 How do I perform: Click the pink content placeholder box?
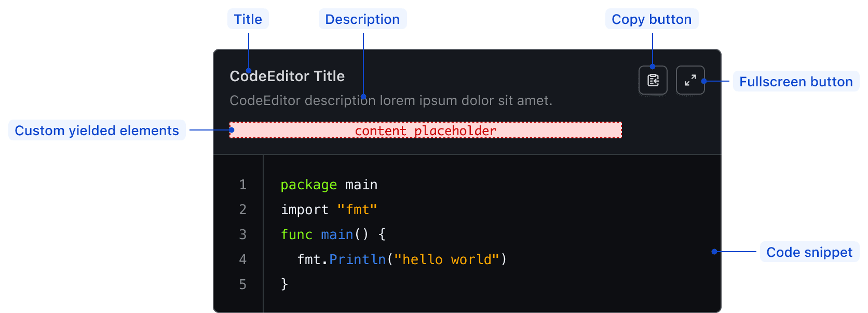pos(425,131)
